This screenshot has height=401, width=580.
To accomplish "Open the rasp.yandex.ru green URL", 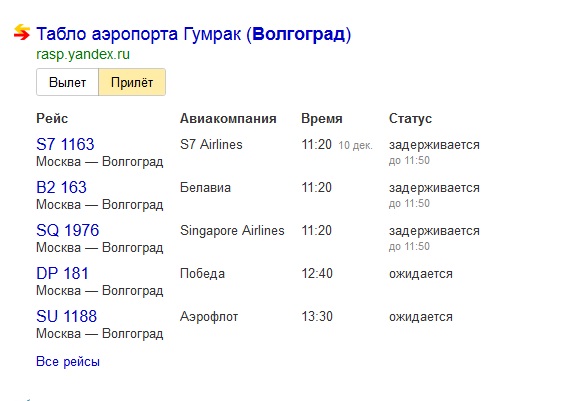I will point(83,54).
